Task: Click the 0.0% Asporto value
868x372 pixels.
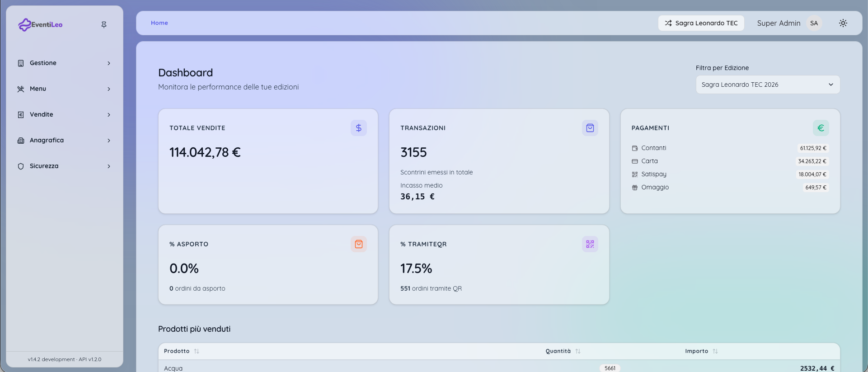Action: (x=184, y=268)
